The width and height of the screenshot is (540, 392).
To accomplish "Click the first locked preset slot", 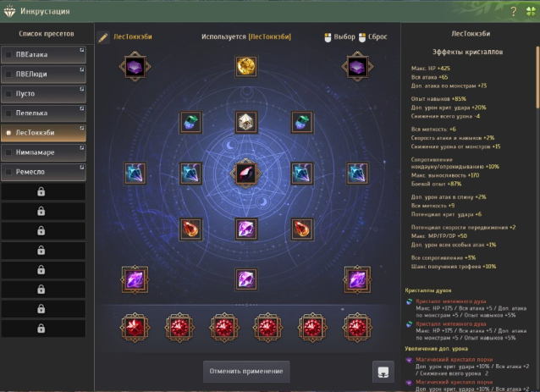I will pyautogui.click(x=43, y=192).
